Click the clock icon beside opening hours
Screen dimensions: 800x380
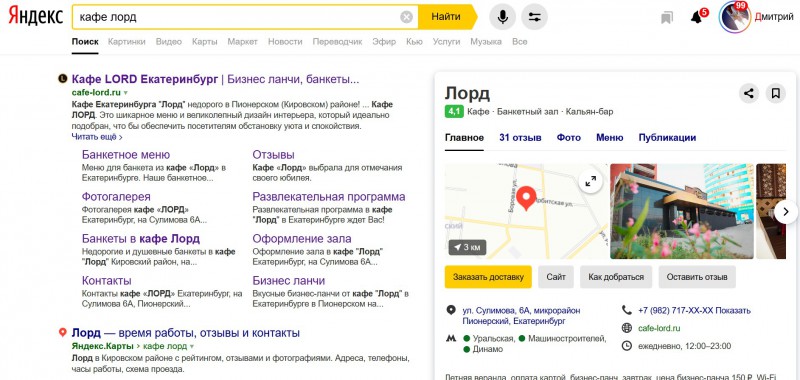point(627,346)
